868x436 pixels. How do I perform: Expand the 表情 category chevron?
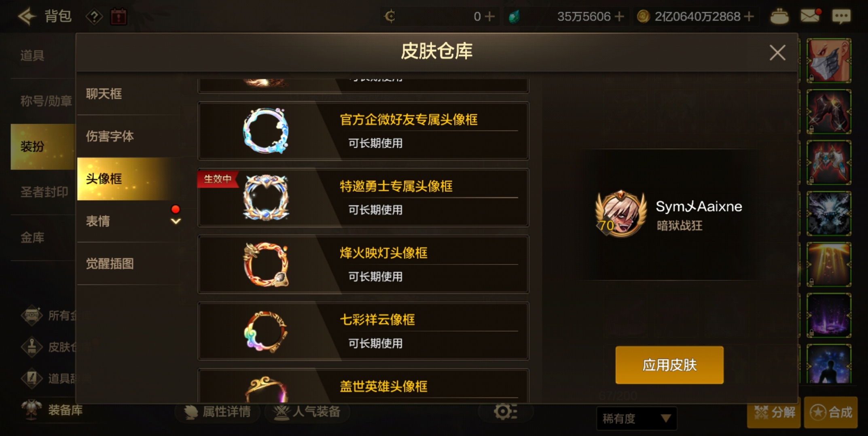click(x=176, y=221)
